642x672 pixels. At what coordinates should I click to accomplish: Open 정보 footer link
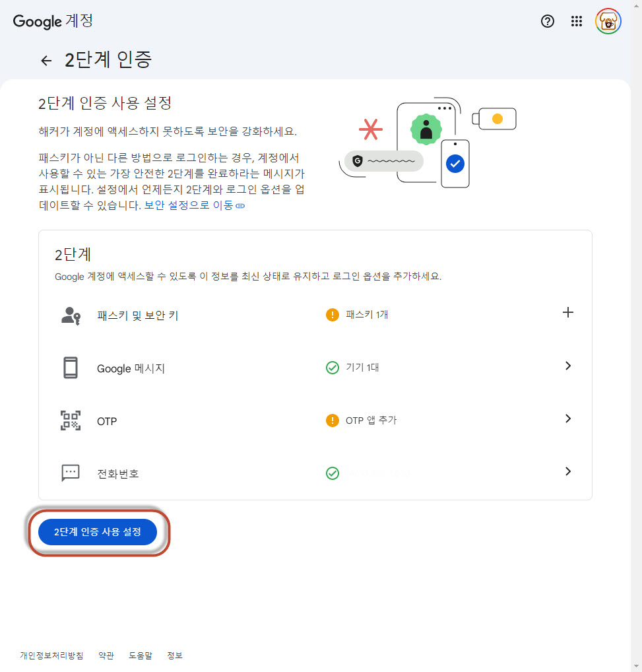(x=174, y=655)
